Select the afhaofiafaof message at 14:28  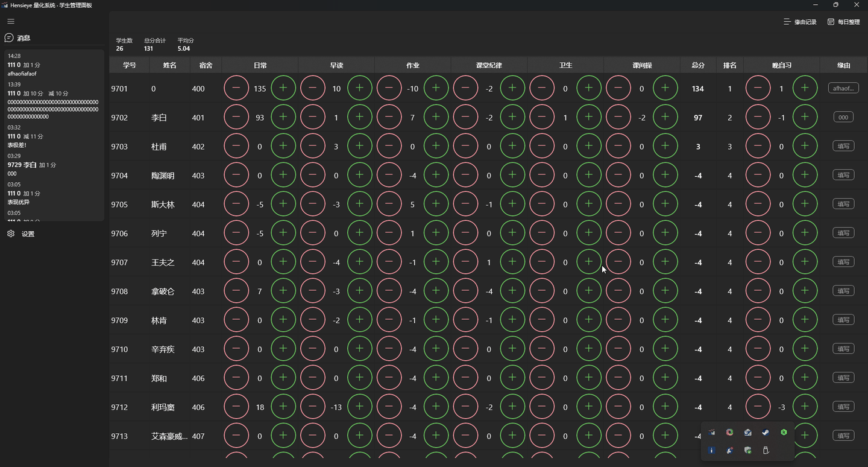tap(53, 65)
